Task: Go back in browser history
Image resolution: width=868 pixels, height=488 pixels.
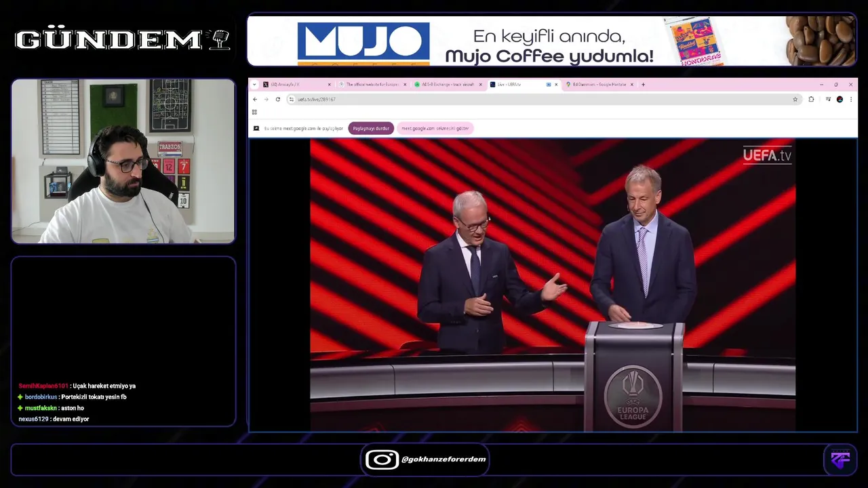Action: [255, 99]
